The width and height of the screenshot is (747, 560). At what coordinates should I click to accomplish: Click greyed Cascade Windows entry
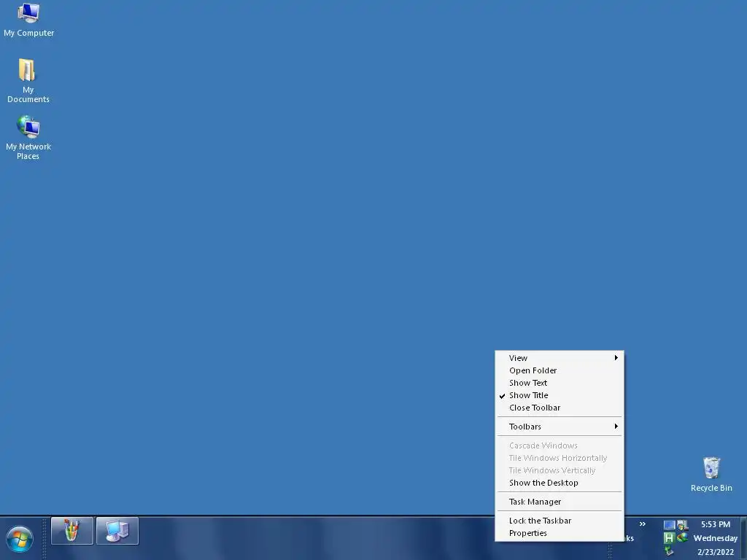560,446
